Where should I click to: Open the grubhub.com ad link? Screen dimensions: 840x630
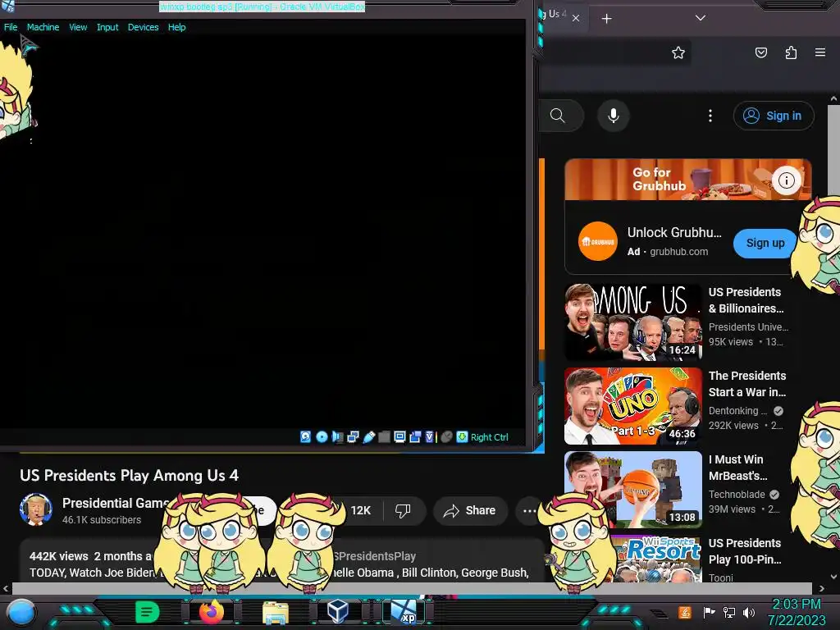point(678,251)
